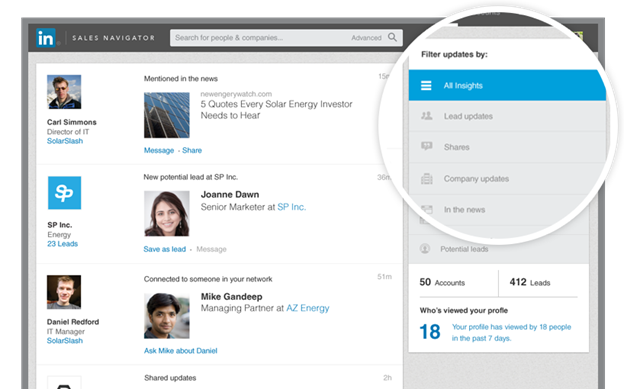Click Ask Mike about Daniel
The image size is (624, 389).
click(x=181, y=351)
